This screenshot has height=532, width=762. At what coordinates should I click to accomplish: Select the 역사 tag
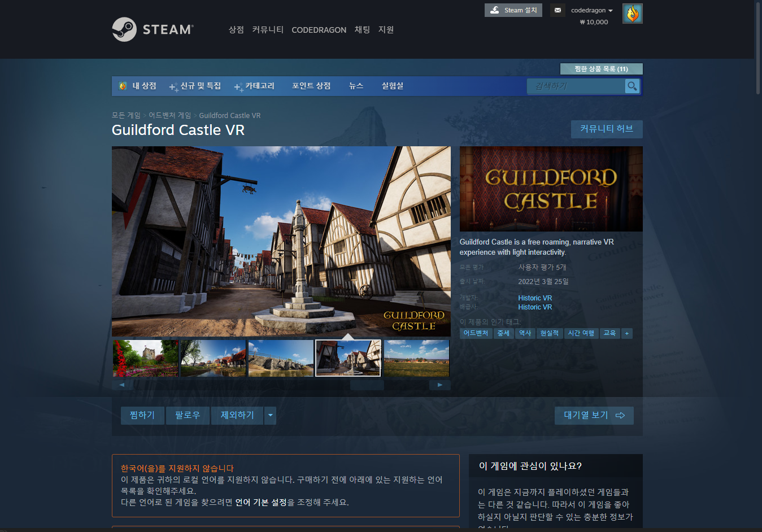(x=525, y=333)
